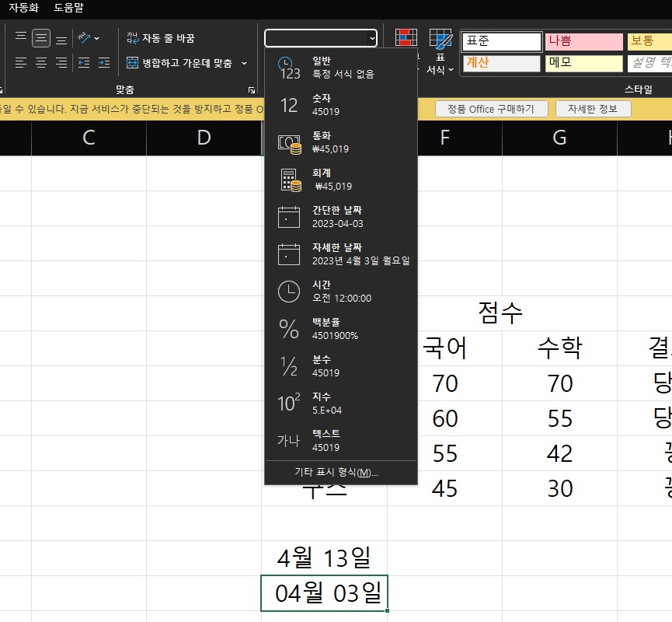
Task: Select 분수 fraction format
Action: (x=341, y=366)
